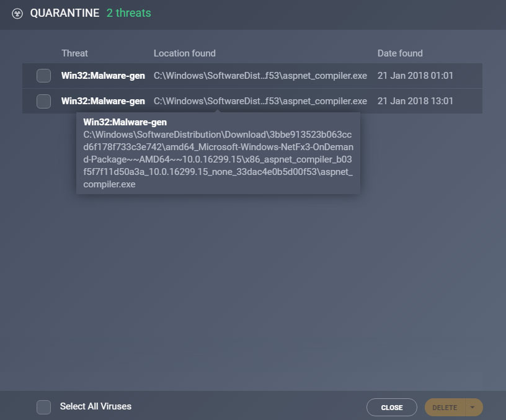The height and width of the screenshot is (420, 506).
Task: Click the Delete button
Action: click(x=445, y=408)
